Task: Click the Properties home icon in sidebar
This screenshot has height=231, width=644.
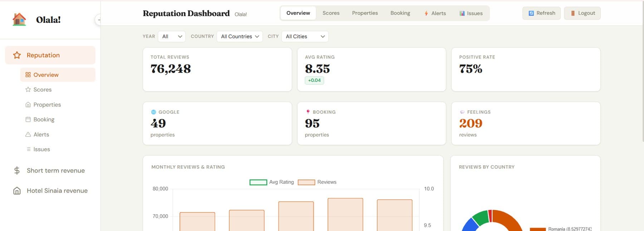Action: 28,105
